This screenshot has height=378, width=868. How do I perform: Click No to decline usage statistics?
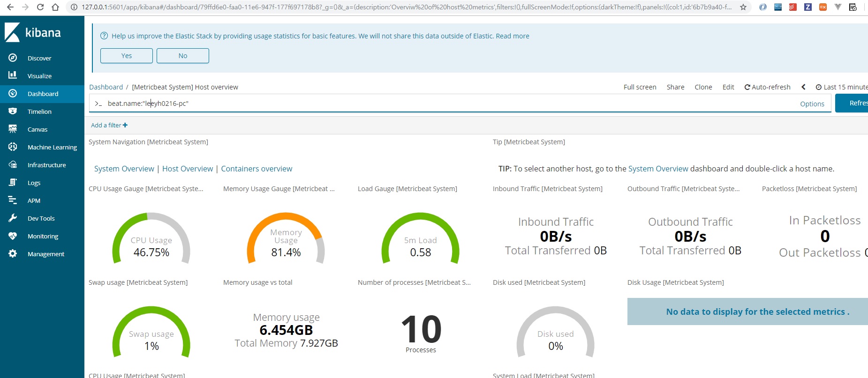(183, 56)
